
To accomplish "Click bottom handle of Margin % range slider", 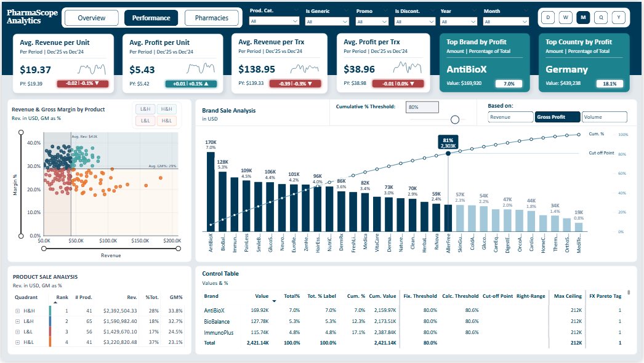I will click(21, 236).
